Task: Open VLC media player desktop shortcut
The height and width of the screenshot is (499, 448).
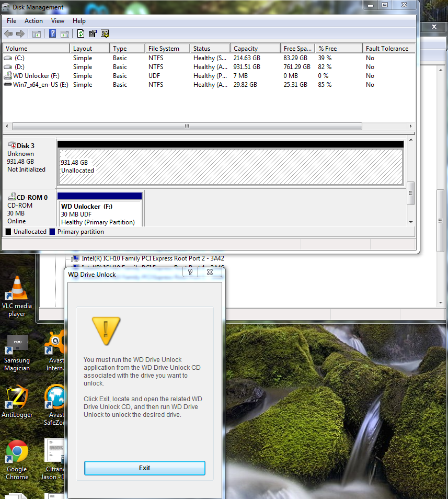Action: coord(17,297)
